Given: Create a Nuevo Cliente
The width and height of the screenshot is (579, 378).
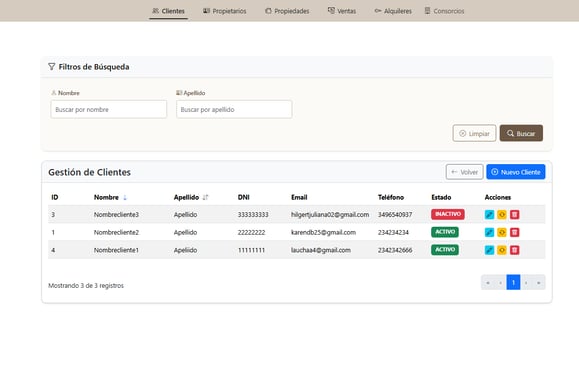Looking at the screenshot, I should click(515, 172).
